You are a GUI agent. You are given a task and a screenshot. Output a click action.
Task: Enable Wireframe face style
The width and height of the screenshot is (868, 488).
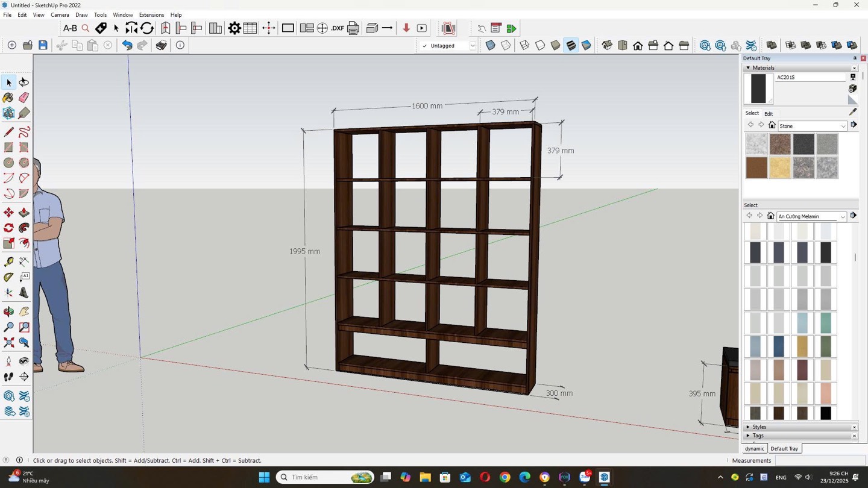[x=525, y=45]
